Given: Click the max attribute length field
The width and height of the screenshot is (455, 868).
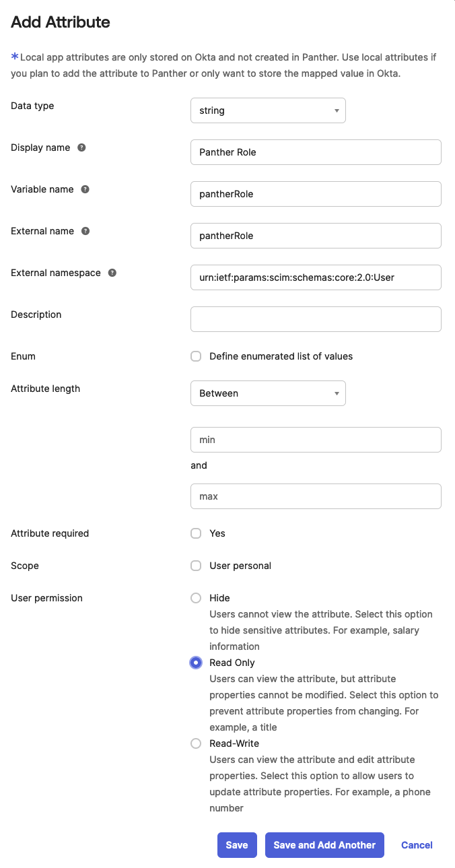Looking at the screenshot, I should click(316, 496).
